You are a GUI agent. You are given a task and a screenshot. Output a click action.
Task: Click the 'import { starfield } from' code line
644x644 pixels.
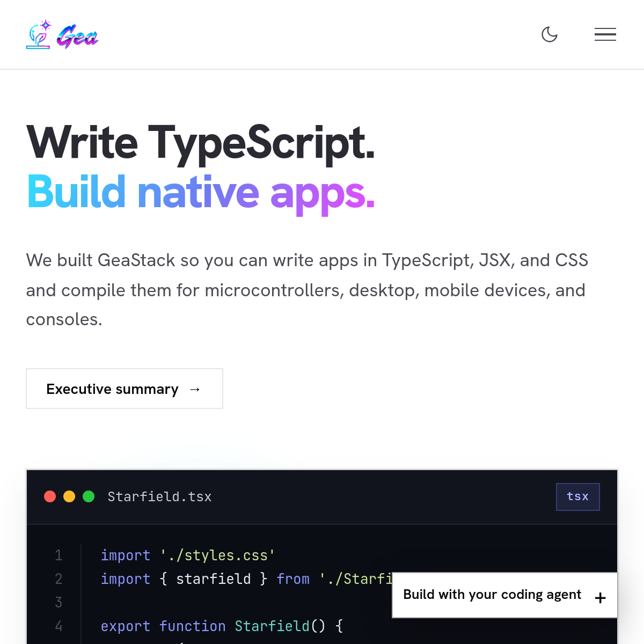pos(246,579)
